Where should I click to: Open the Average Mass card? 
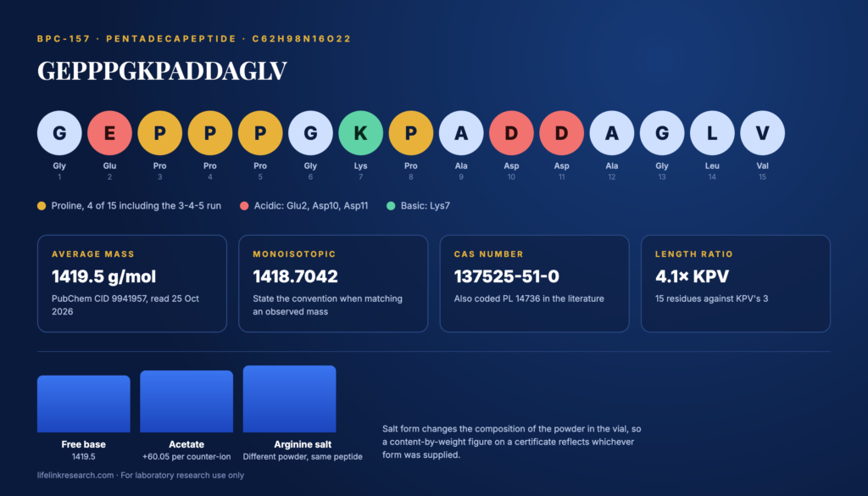click(x=131, y=283)
